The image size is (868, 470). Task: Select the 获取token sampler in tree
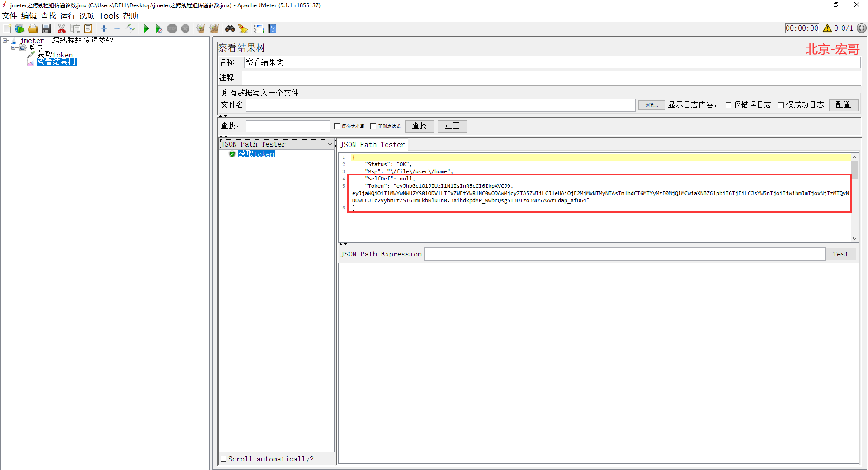[55, 55]
